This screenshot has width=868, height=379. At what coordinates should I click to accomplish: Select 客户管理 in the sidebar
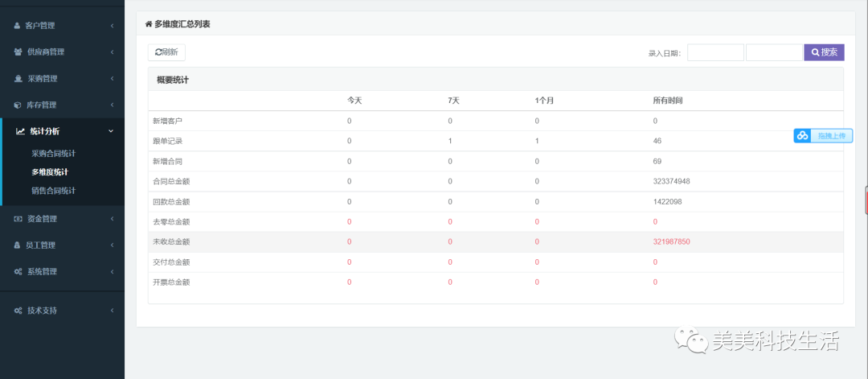40,26
